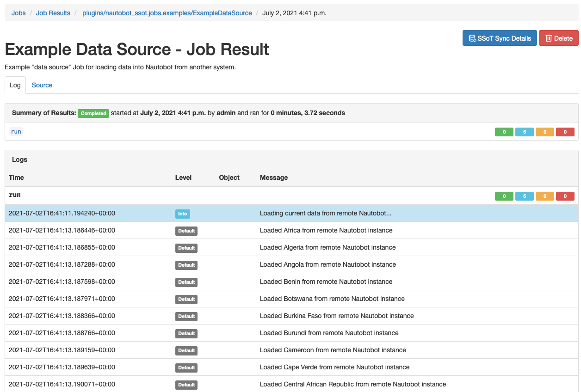
Task: Click the Info level badge on the first log
Action: tap(182, 214)
